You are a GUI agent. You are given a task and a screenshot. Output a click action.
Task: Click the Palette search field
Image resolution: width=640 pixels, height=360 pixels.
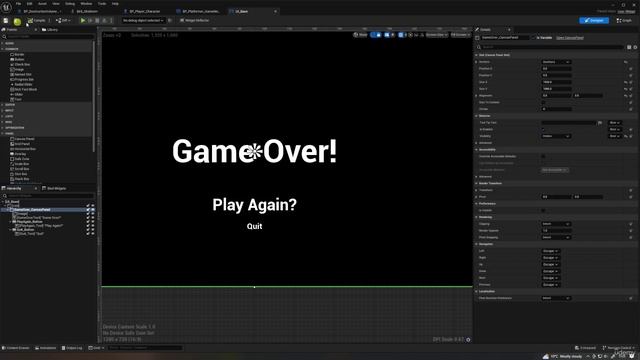pyautogui.click(x=49, y=36)
